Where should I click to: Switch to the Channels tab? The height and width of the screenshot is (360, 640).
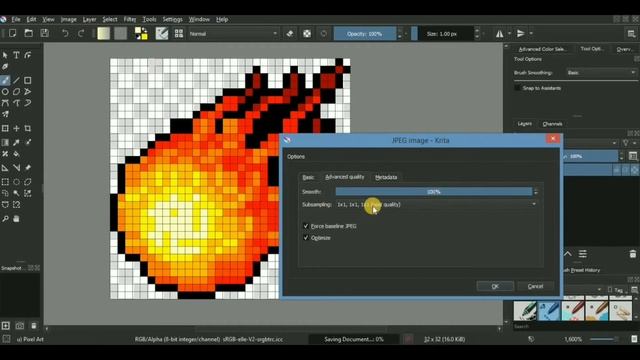pyautogui.click(x=552, y=124)
